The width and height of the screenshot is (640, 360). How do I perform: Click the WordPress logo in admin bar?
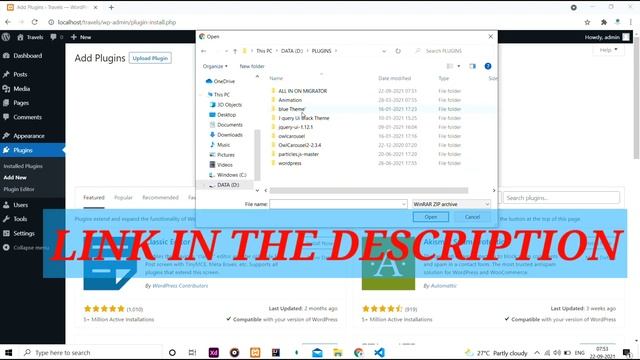pyautogui.click(x=6, y=37)
